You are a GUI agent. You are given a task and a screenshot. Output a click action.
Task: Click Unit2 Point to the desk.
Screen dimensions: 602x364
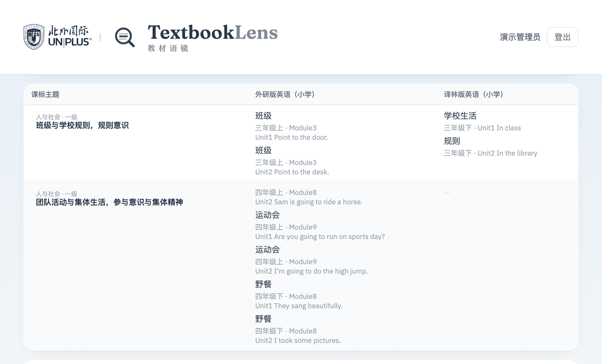pos(292,172)
